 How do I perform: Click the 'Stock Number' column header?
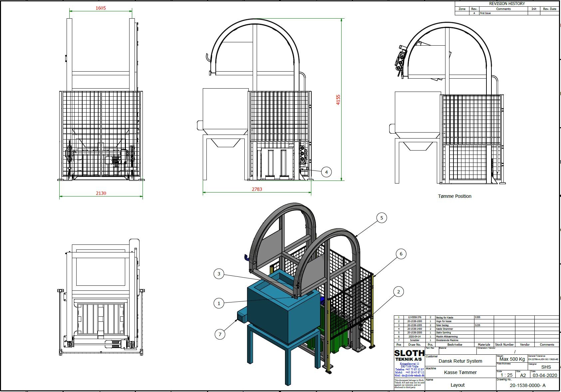(x=504, y=345)
